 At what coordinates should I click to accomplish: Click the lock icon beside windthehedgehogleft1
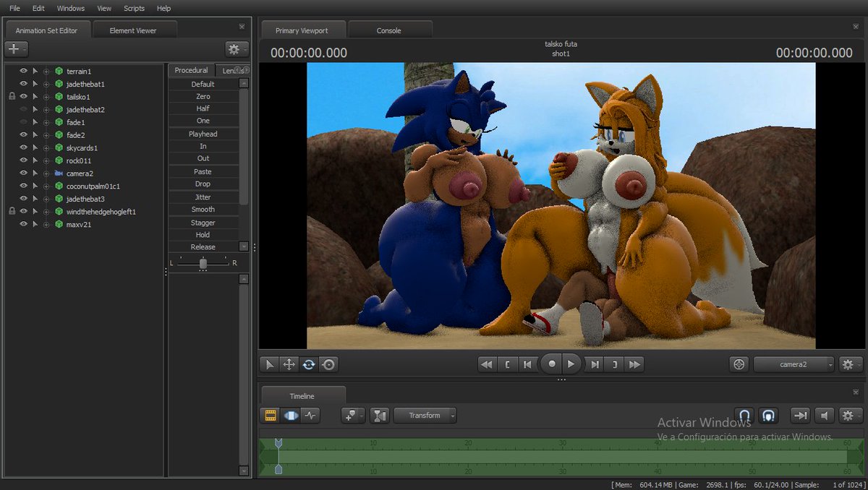12,211
